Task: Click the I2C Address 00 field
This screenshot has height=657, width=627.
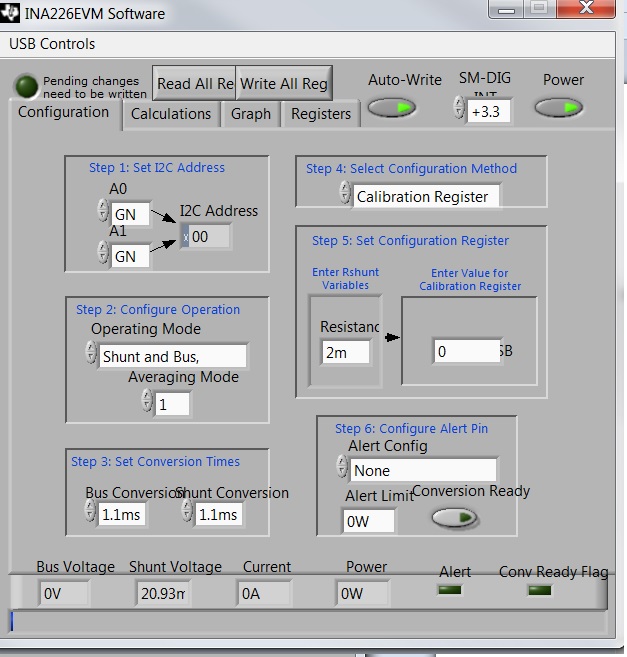Action: click(x=205, y=237)
